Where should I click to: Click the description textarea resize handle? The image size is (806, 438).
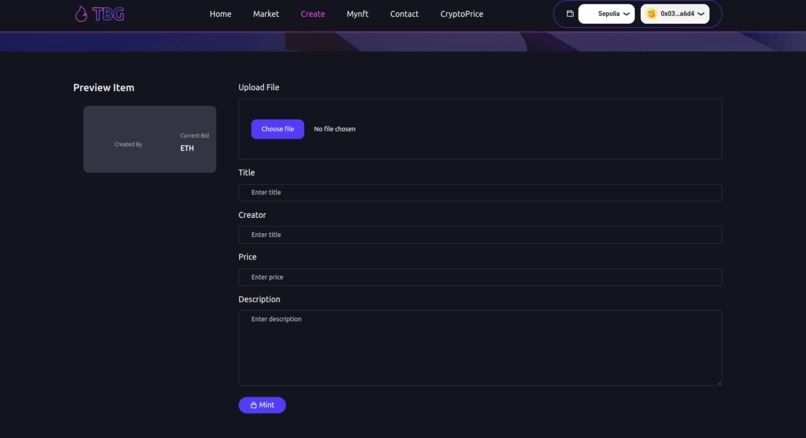[x=719, y=382]
